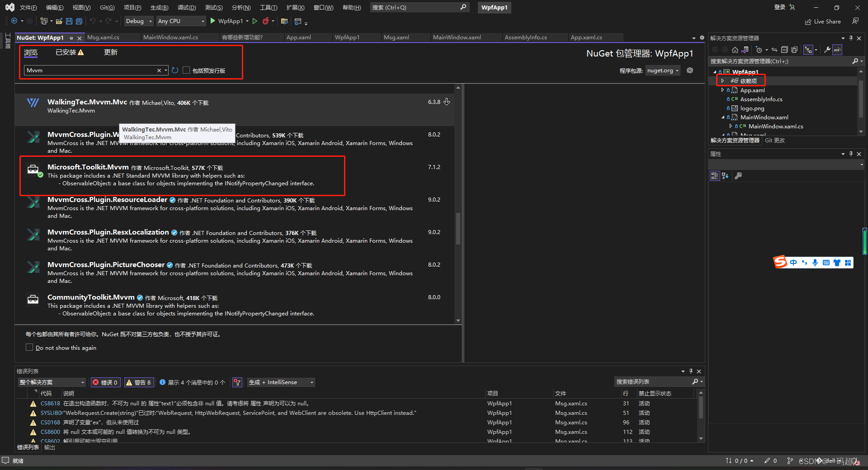Show all files in Solution Explorer

pos(794,50)
